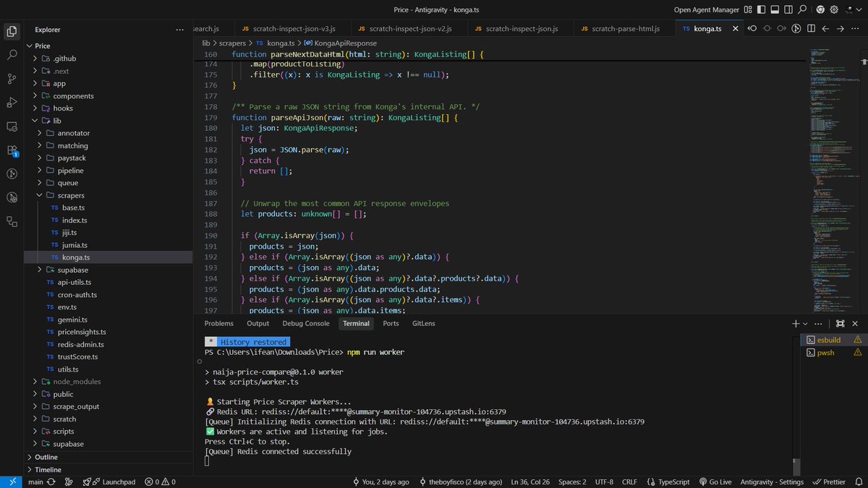Maximize the terminal panel size
This screenshot has height=488, width=868.
coord(840,324)
